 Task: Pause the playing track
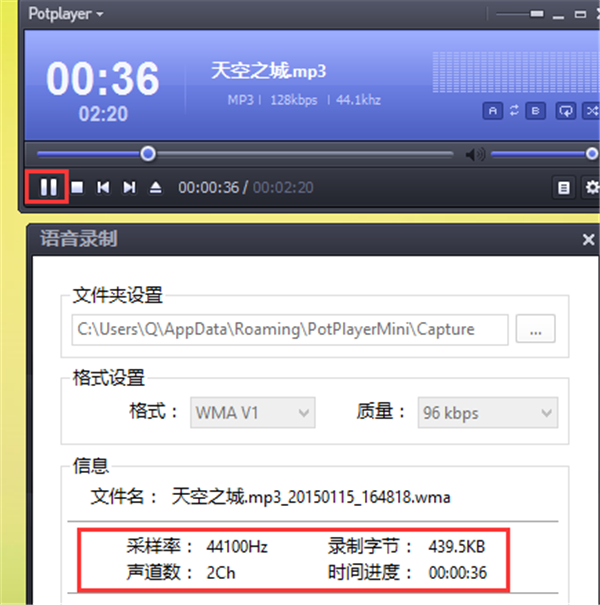point(47,186)
